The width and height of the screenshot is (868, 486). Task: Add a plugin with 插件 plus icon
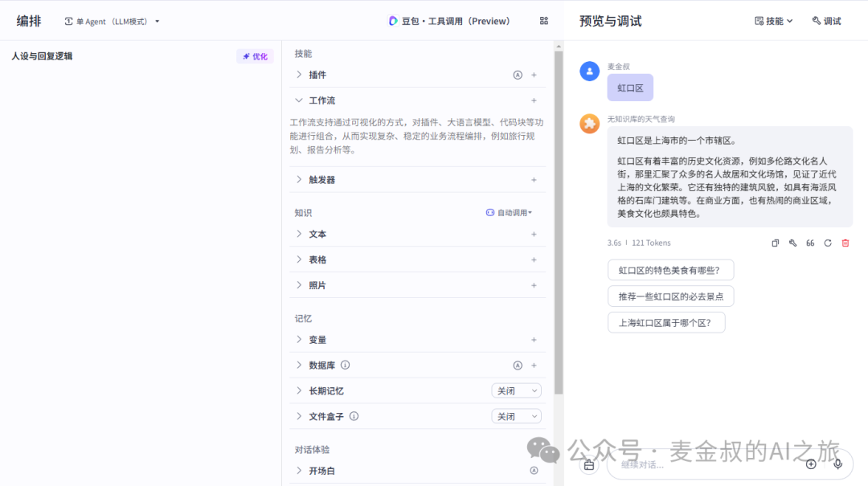534,75
